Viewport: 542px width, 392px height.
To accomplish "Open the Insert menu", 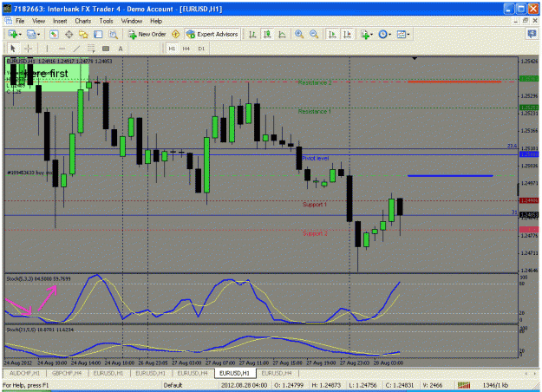I will click(60, 21).
